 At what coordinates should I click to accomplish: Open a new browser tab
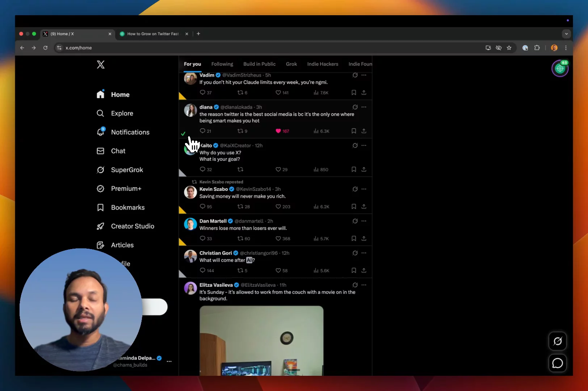click(198, 34)
